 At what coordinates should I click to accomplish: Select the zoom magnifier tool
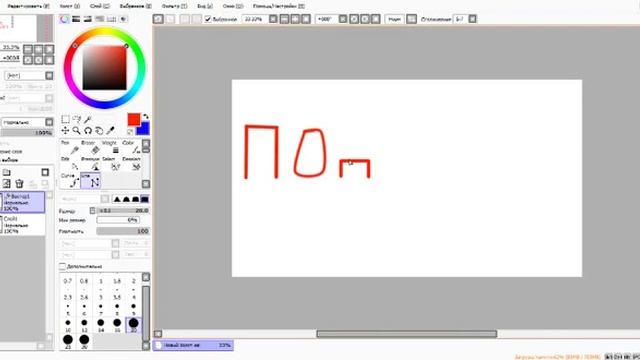(76, 131)
